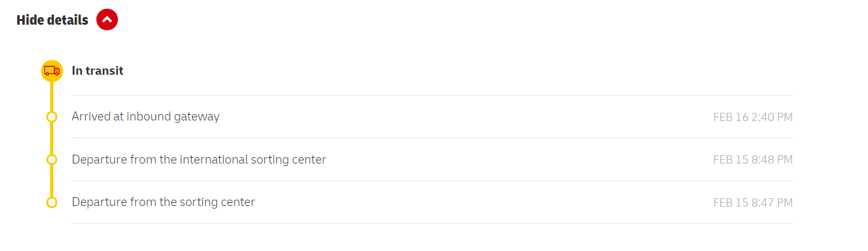
Task: Click the international sorting center departure marker circle
Action: [52, 159]
